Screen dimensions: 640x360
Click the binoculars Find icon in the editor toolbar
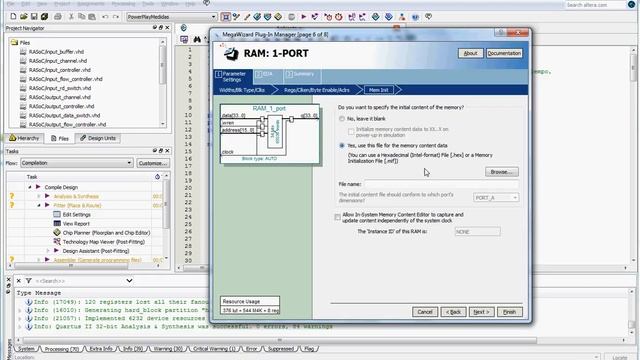[197, 39]
